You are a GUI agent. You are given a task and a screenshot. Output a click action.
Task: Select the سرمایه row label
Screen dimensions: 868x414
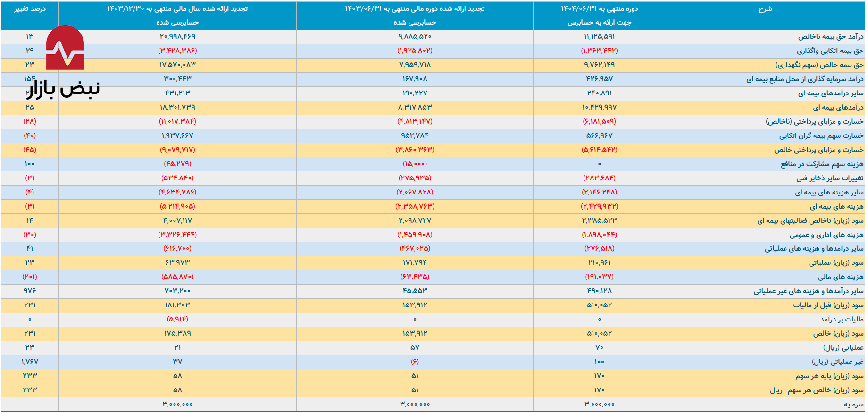pyautogui.click(x=853, y=405)
